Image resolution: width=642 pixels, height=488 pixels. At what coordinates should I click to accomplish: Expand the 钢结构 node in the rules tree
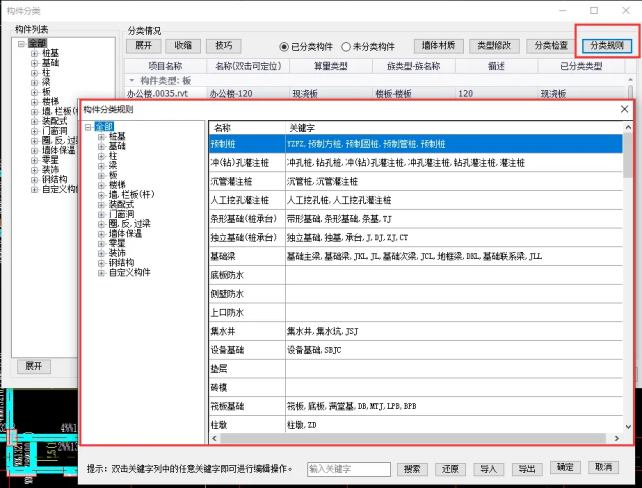pos(100,262)
